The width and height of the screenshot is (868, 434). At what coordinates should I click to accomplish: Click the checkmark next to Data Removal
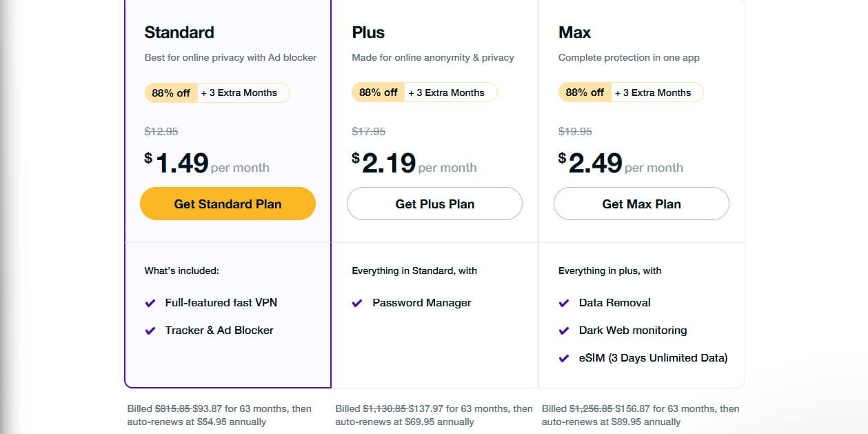pos(564,302)
